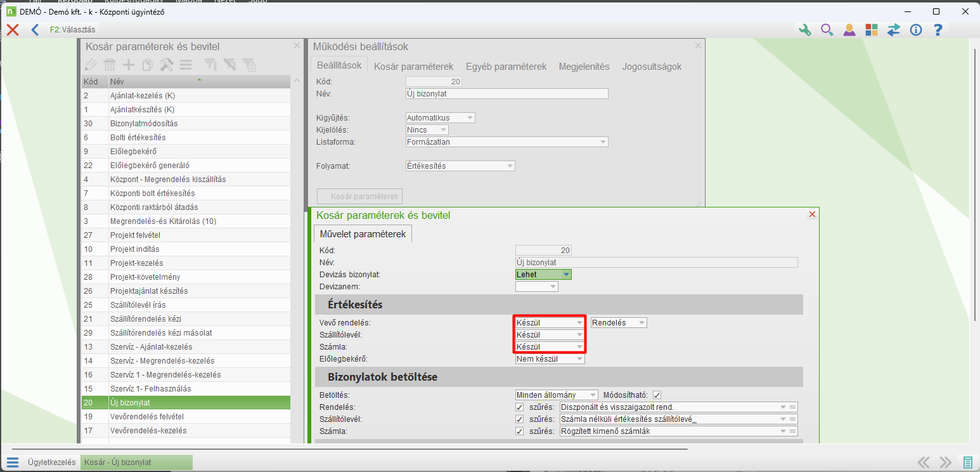This screenshot has height=472, width=980.
Task: Add a new entry with the plus icon
Action: (x=129, y=64)
